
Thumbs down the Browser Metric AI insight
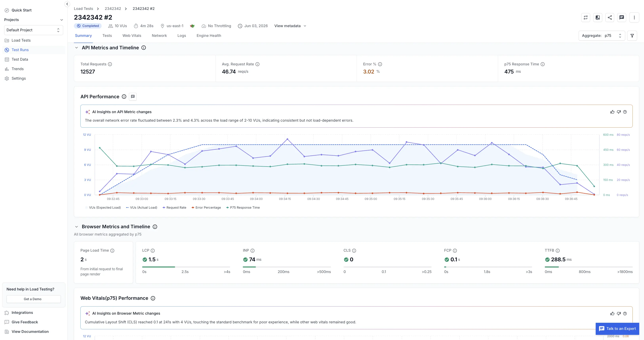coord(619,314)
